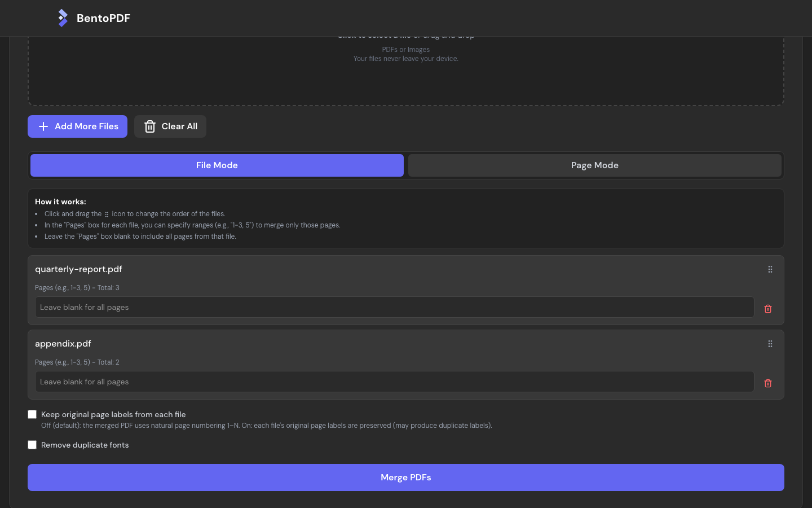Tick the Remove duplicate fonts checkbox

[32, 445]
